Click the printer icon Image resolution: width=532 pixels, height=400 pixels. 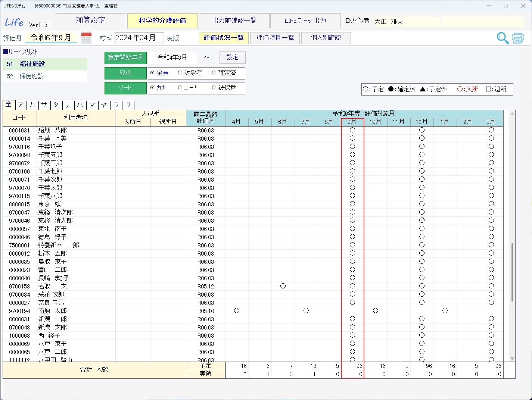[518, 38]
